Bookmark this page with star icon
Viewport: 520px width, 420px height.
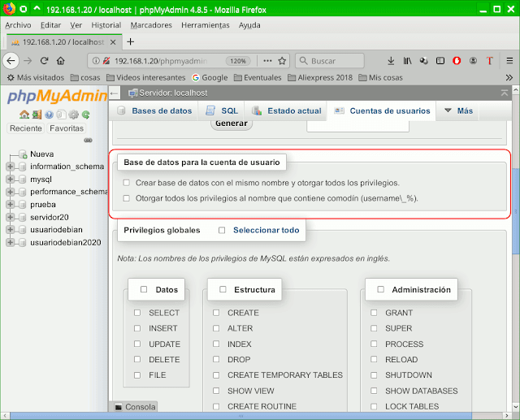pos(282,61)
